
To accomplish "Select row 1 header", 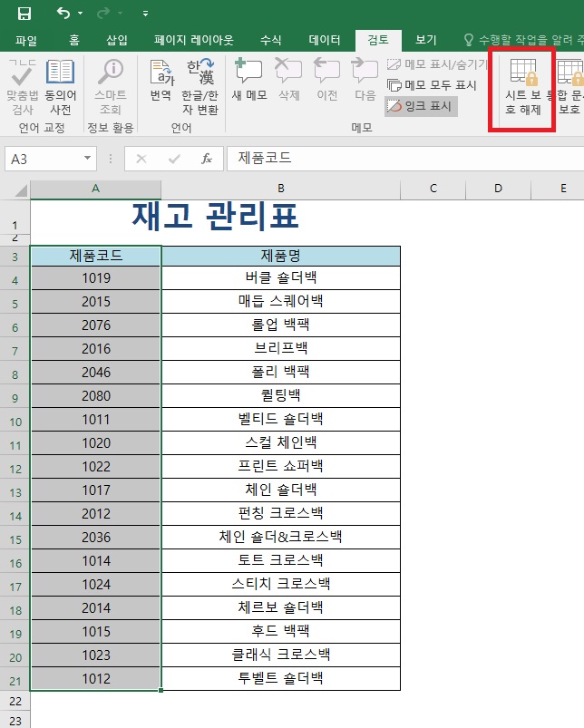I will pyautogui.click(x=15, y=218).
